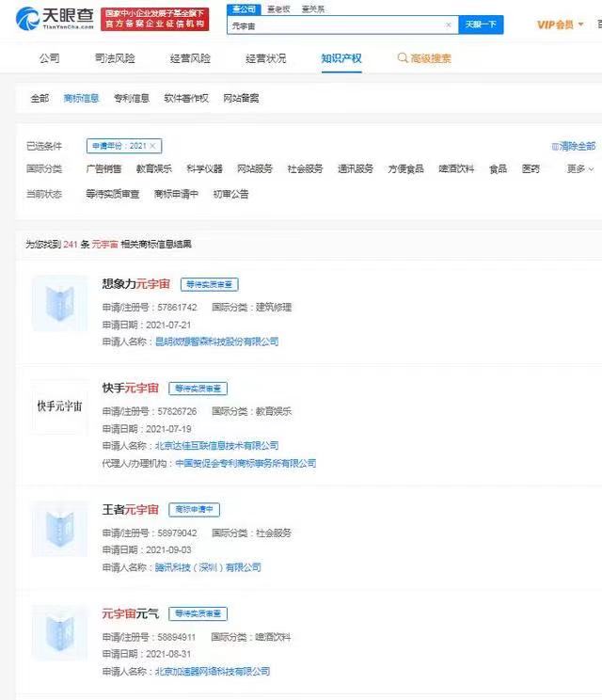Remove the 申请年份:2021 filter tag

pos(152,146)
